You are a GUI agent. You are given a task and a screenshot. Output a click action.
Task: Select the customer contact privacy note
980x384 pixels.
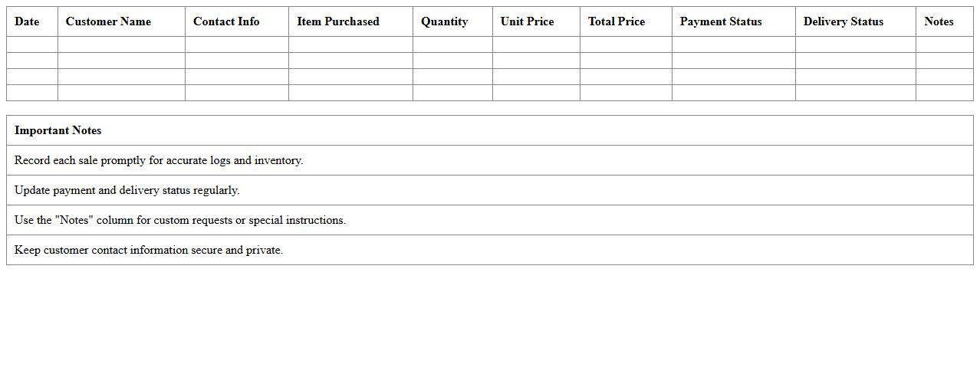coord(149,250)
